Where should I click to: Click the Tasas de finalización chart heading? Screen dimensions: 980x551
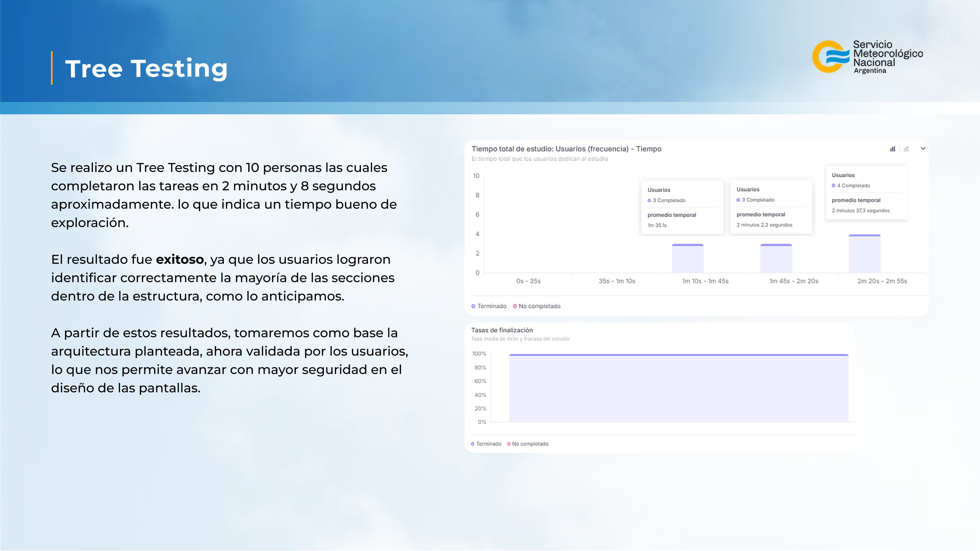coord(502,330)
